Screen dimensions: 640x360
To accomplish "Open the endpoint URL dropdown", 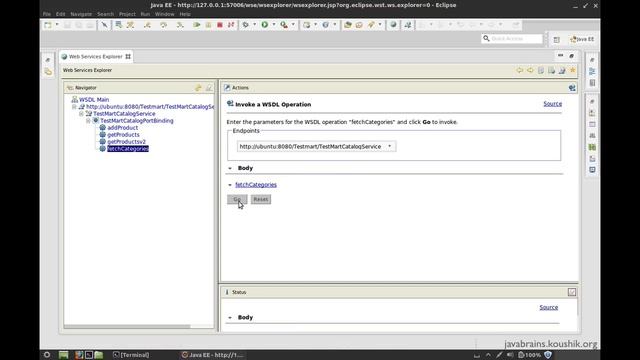I will 389,146.
